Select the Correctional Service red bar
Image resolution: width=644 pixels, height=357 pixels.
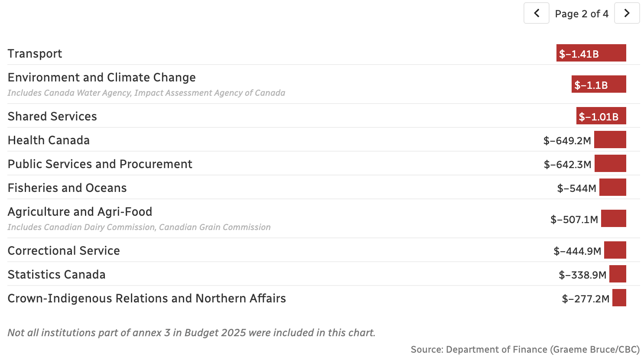pos(615,250)
